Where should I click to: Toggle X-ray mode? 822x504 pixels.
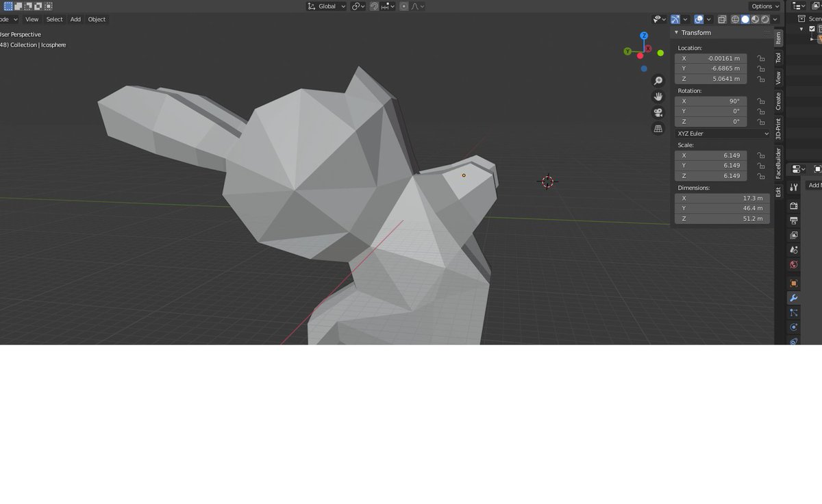click(722, 19)
